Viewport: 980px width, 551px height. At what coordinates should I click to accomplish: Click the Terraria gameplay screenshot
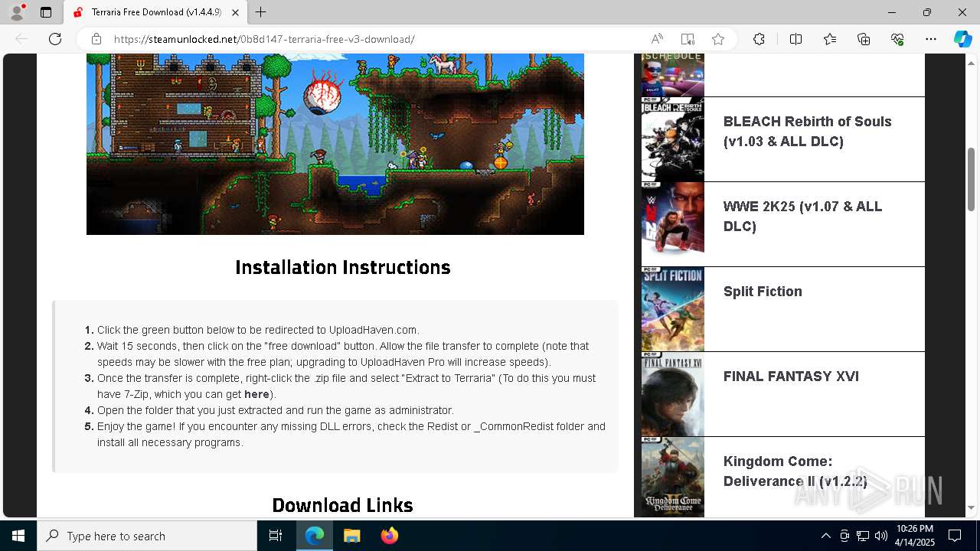(335, 144)
